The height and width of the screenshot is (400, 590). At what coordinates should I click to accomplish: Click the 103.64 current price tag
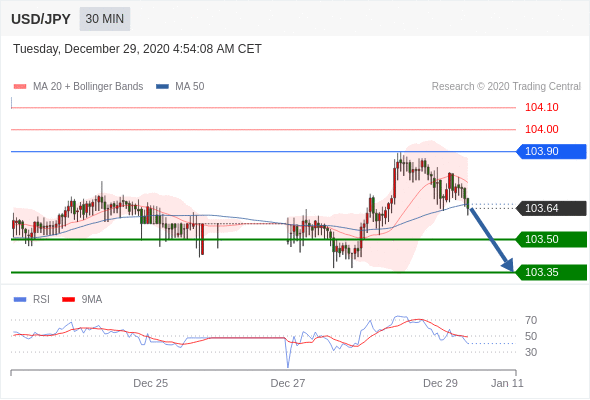pyautogui.click(x=551, y=208)
